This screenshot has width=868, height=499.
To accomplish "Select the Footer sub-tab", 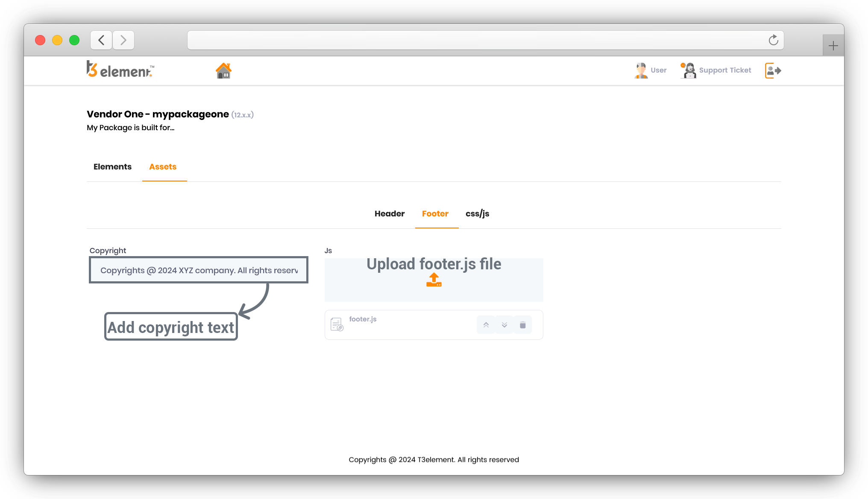I will pos(435,213).
